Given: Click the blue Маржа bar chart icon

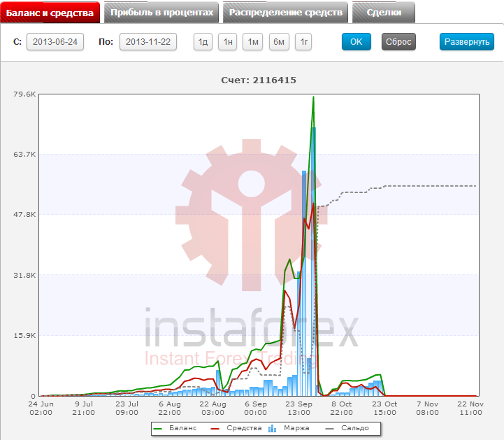Looking at the screenshot, I should (272, 428).
